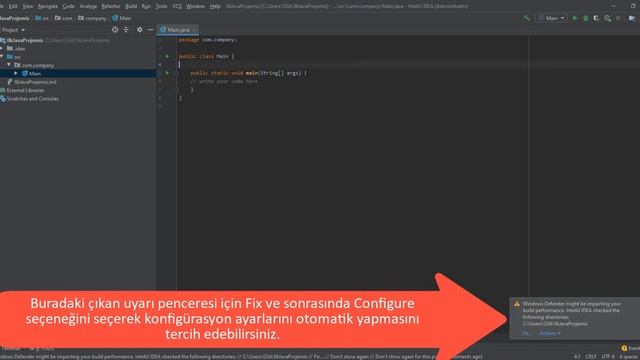640x360 pixels.
Task: Click the 4:1 caret position indicator
Action: [x=577, y=356]
